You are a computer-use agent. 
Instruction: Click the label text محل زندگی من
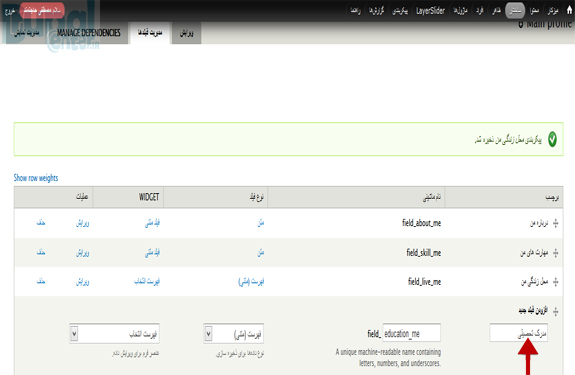[535, 282]
